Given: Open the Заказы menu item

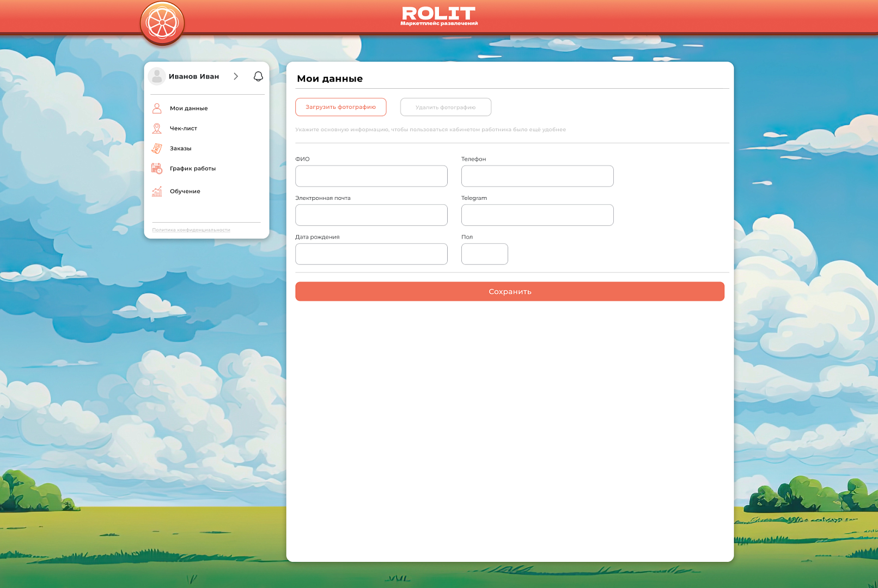Looking at the screenshot, I should pyautogui.click(x=180, y=149).
